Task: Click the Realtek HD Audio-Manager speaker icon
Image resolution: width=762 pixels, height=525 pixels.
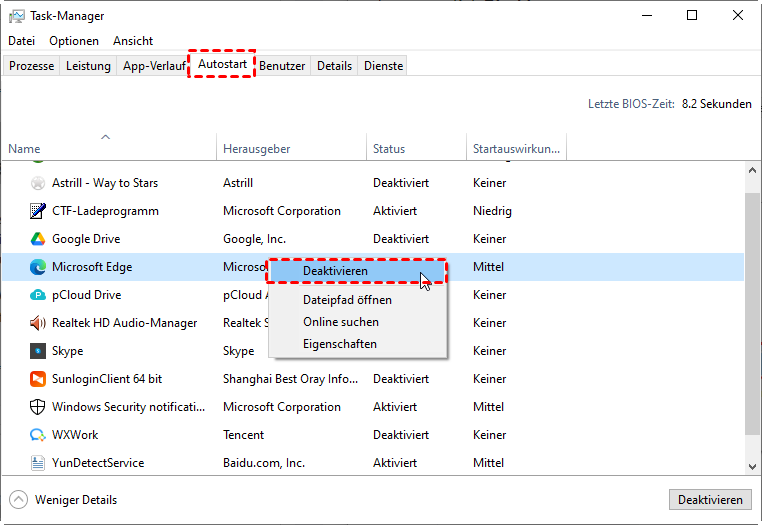Action: (37, 323)
